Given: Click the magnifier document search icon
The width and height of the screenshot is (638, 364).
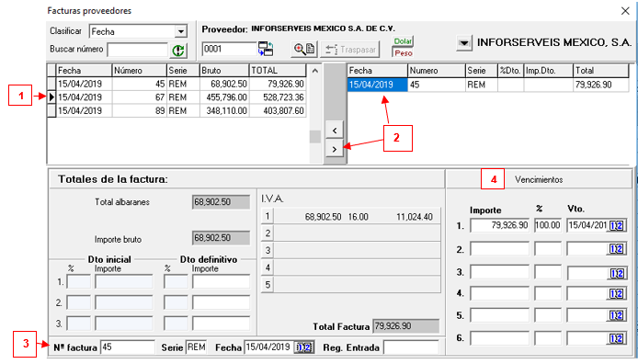Looking at the screenshot, I should (x=304, y=50).
